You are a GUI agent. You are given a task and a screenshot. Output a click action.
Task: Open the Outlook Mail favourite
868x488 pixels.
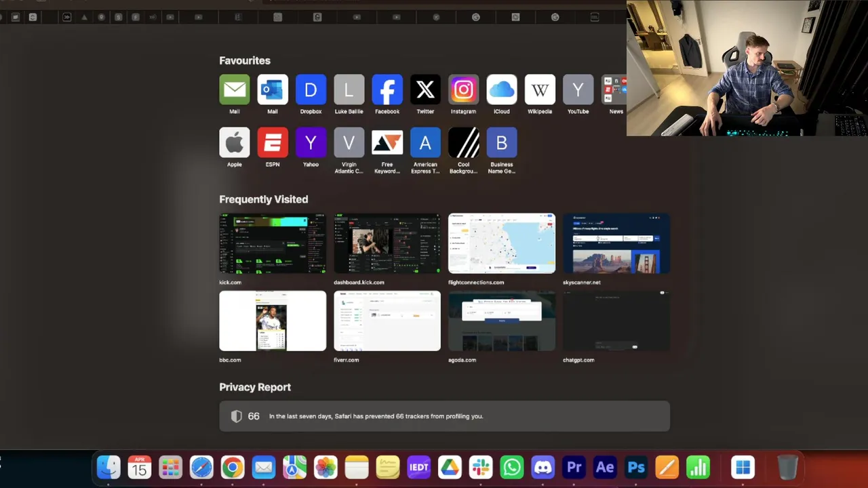tap(273, 89)
